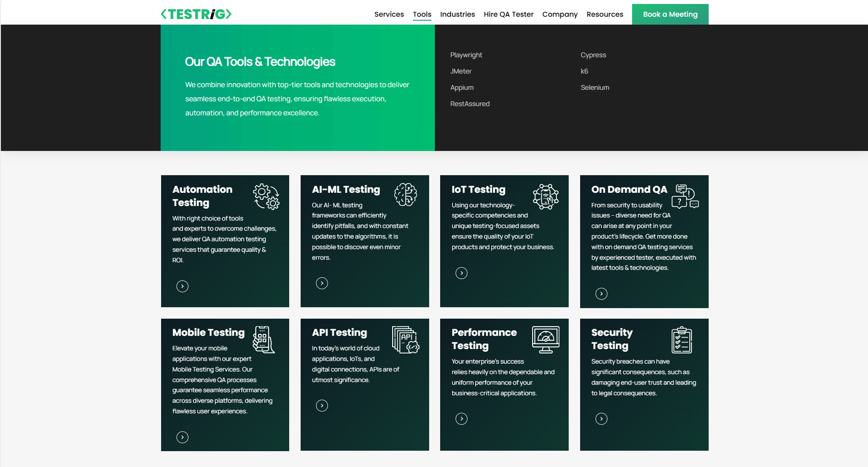Screen dimensions: 868x467
Task: Click the IoT Testing chip icon
Action: point(546,196)
